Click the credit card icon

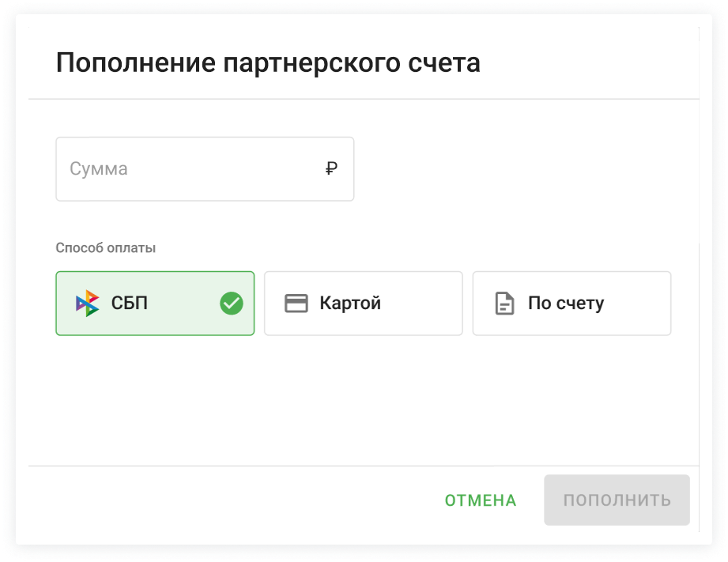[296, 304]
